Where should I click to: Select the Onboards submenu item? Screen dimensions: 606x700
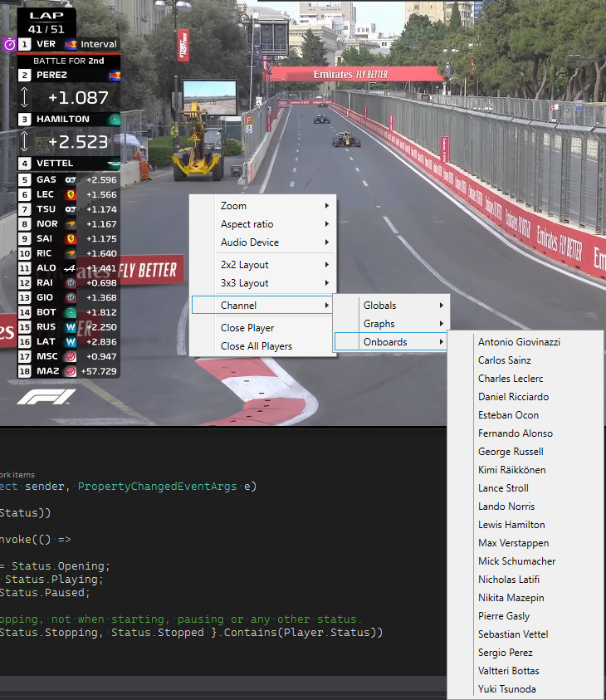pos(391,342)
